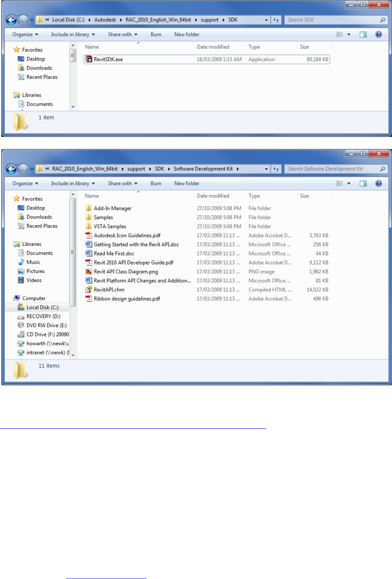392x579 pixels.
Task: Change view icon in SDK window
Action: pyautogui.click(x=340, y=35)
